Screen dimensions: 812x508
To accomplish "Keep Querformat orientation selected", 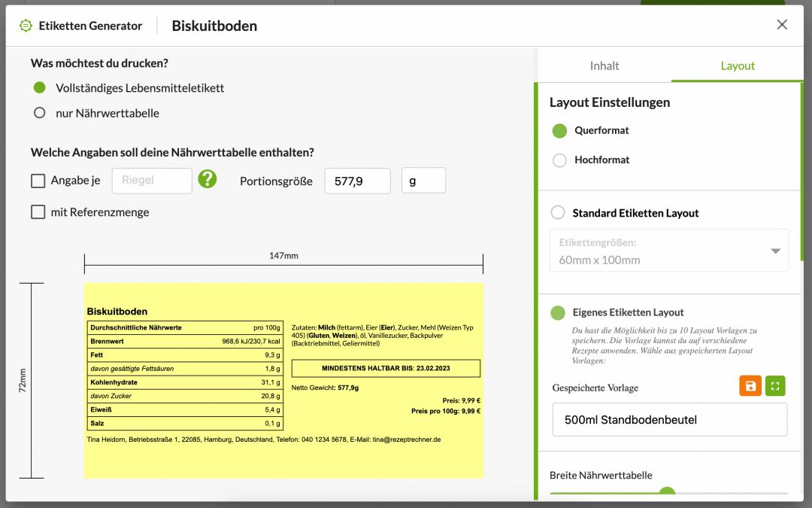I will [559, 131].
